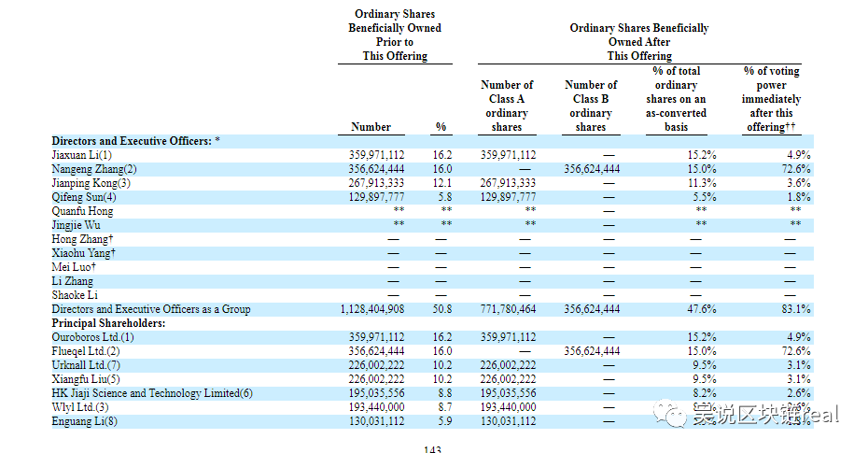The width and height of the screenshot is (868, 453).
Task: Select the name Nangeng Zhang(2)
Action: 94,169
